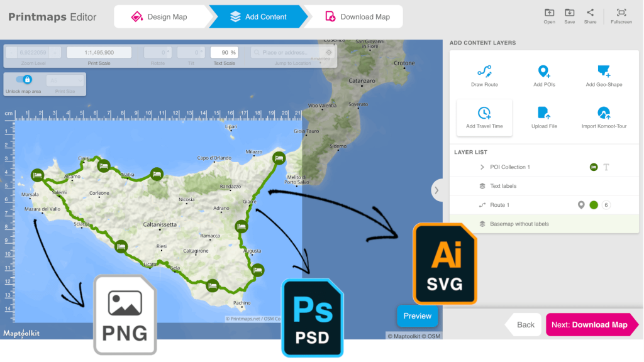
Task: Toggle the Unlock map area switch
Action: click(24, 80)
